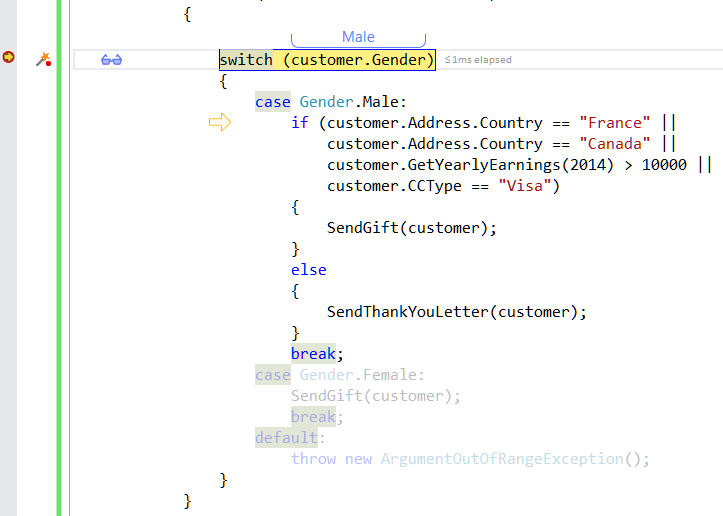723x516 pixels.
Task: Click the "Male" value annotation
Action: (358, 37)
